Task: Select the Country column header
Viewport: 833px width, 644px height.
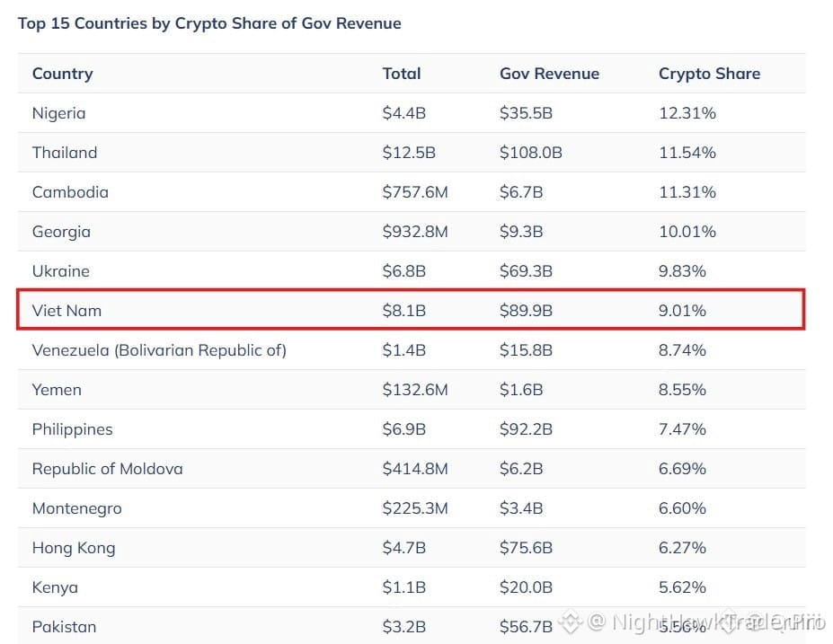Action: 63,74
